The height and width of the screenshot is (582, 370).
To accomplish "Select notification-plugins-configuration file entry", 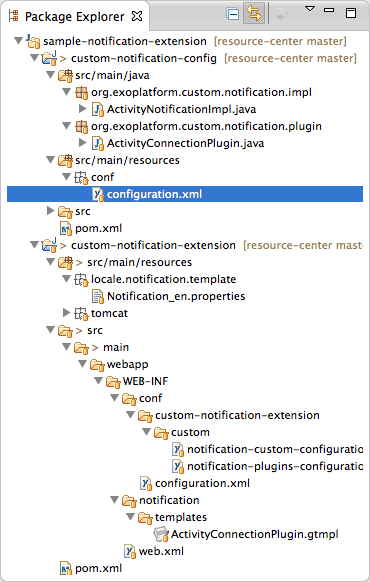I will pos(268,466).
